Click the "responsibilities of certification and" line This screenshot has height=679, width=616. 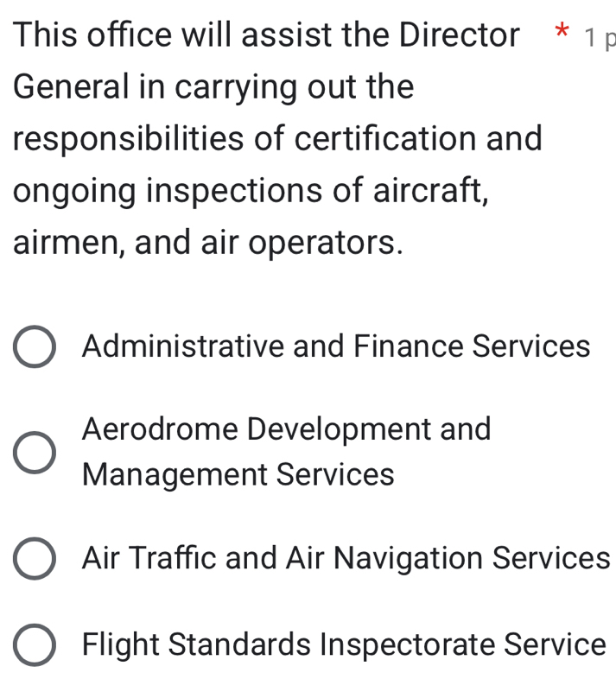pyautogui.click(x=278, y=138)
